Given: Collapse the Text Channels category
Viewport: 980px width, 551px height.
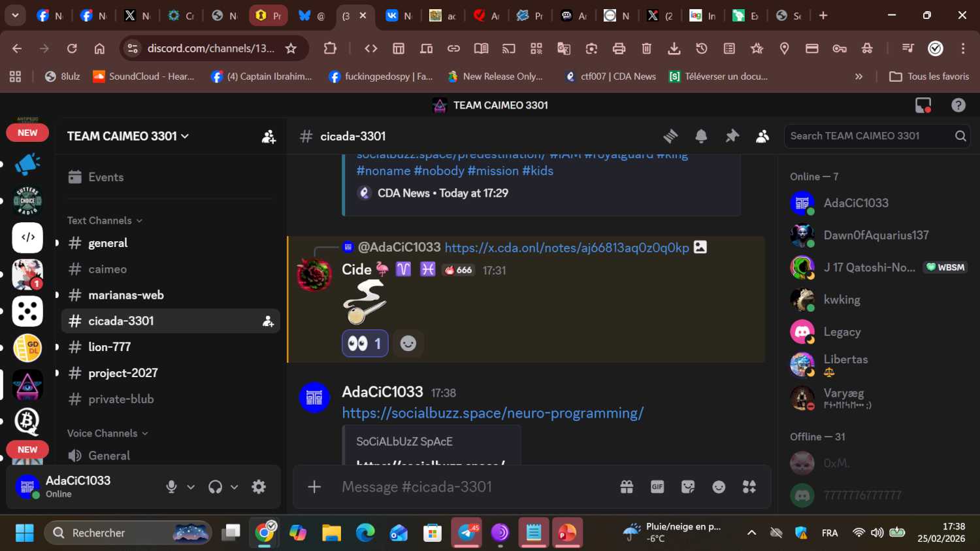Looking at the screenshot, I should pyautogui.click(x=105, y=221).
